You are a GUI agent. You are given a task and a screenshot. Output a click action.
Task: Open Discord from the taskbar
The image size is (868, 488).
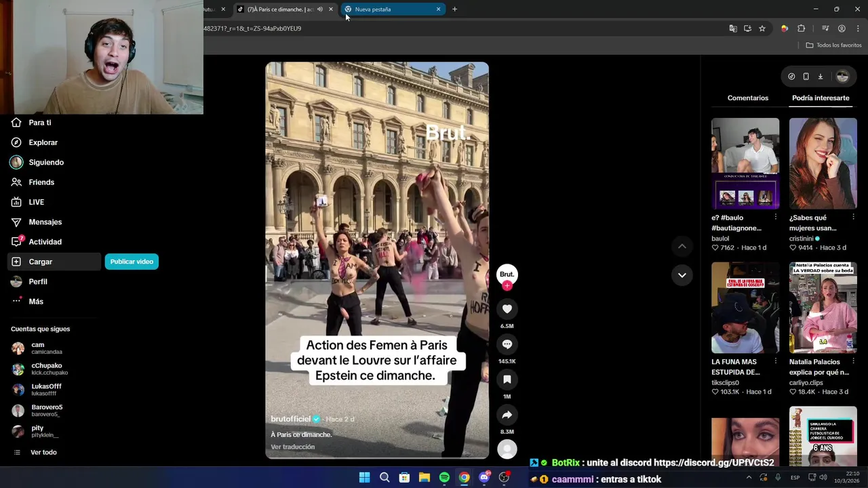pyautogui.click(x=484, y=478)
